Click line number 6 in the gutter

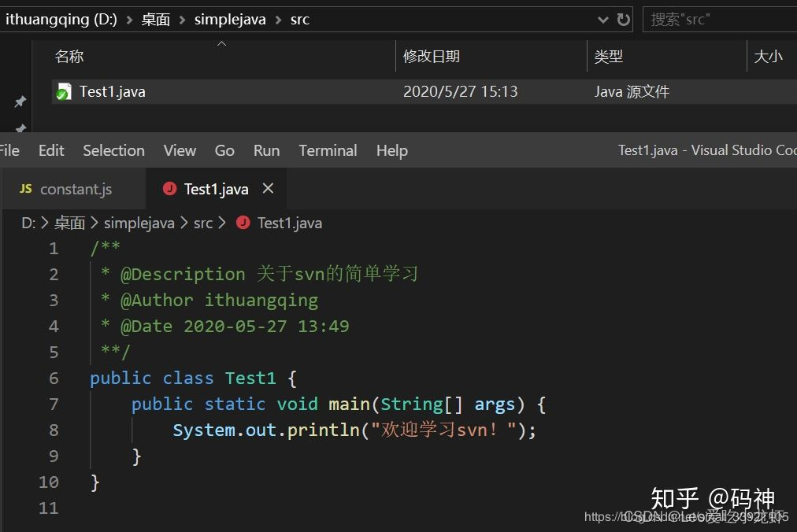[x=54, y=378]
